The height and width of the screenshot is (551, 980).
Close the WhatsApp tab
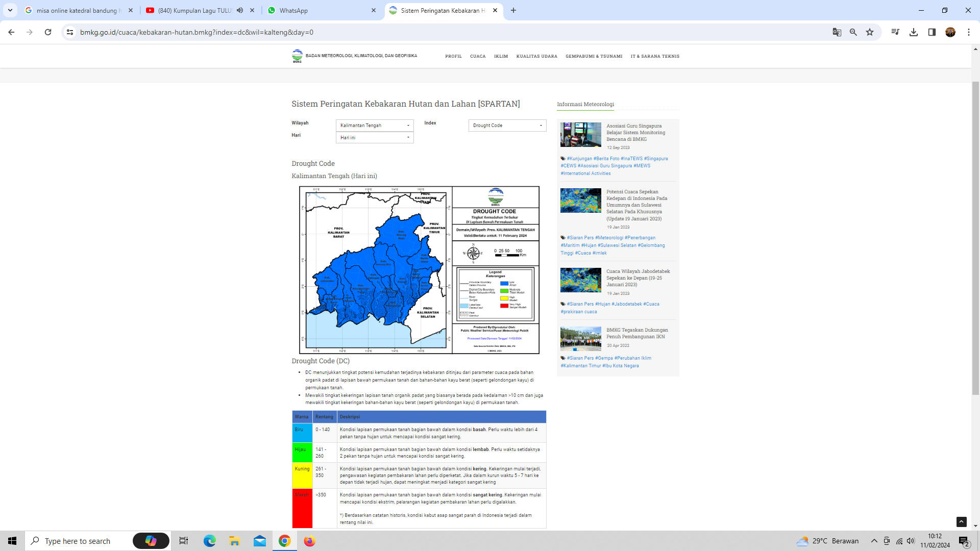point(374,10)
